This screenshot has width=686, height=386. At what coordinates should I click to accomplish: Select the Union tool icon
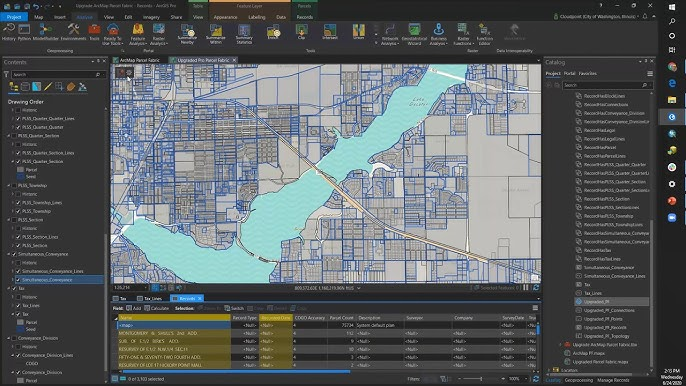(358, 32)
